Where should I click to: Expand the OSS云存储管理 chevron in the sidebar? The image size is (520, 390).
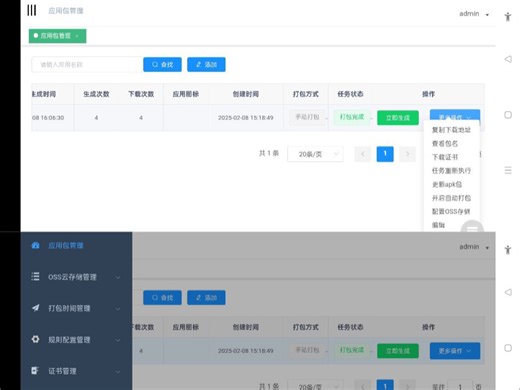[x=118, y=277]
